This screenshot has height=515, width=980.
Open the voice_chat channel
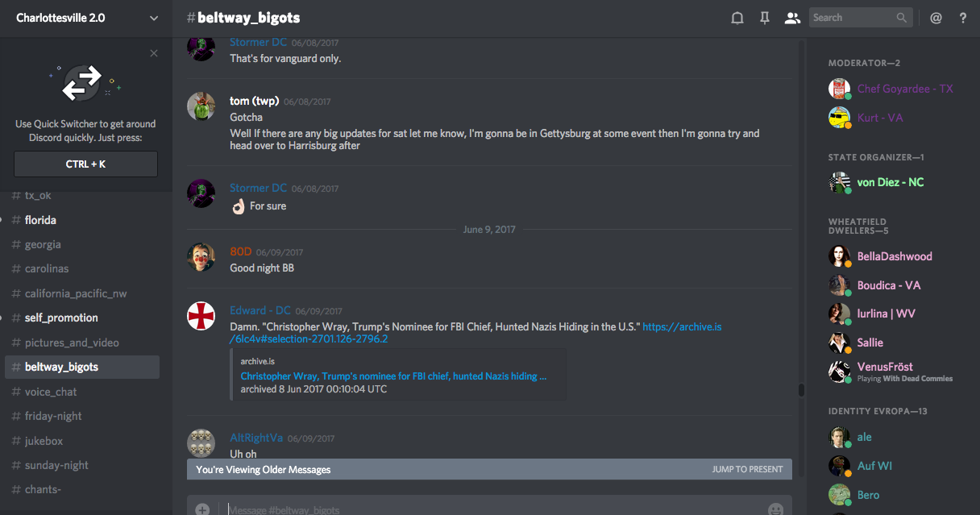coord(51,392)
